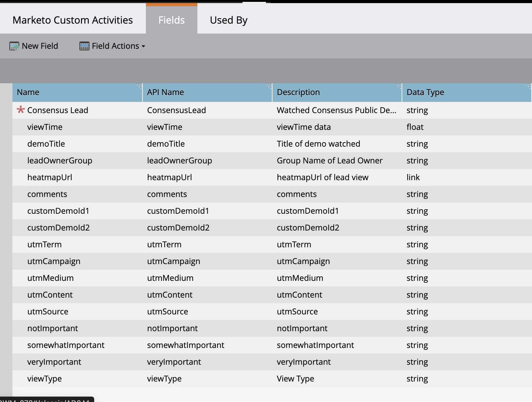Open the Data Type column menu grip
The height and width of the screenshot is (402, 532).
pos(528,86)
